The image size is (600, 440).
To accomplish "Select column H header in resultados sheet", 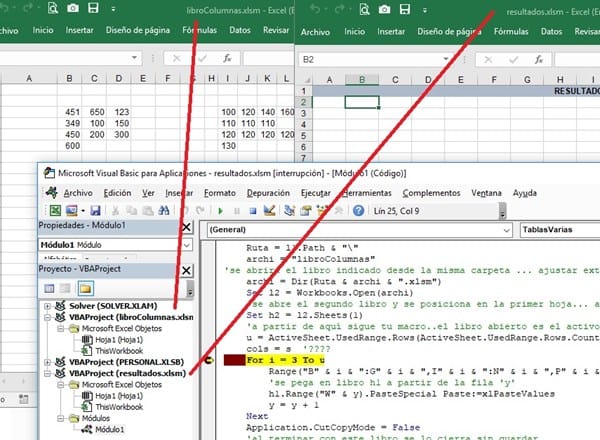I will pos(560,80).
